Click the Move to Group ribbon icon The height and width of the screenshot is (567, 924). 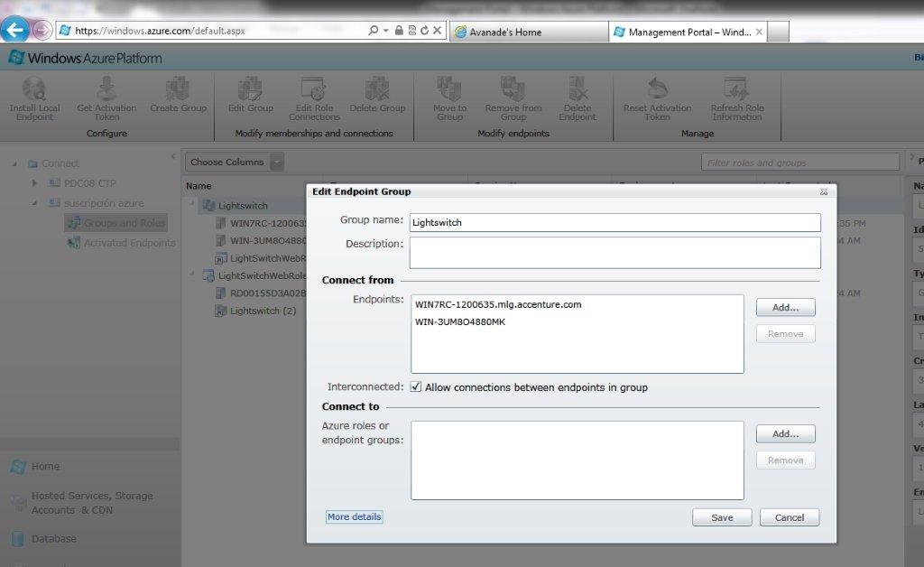click(x=449, y=88)
